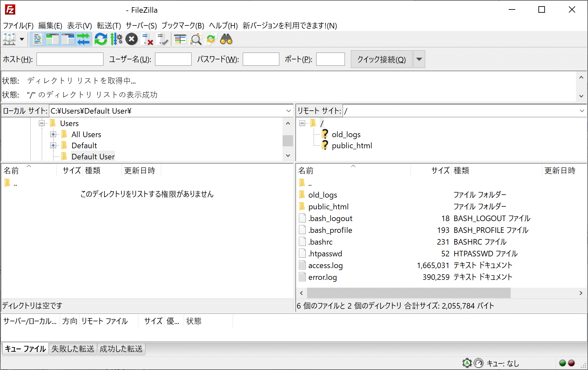Image resolution: width=588 pixels, height=370 pixels.
Task: Open the 転送(T) menu
Action: 109,25
